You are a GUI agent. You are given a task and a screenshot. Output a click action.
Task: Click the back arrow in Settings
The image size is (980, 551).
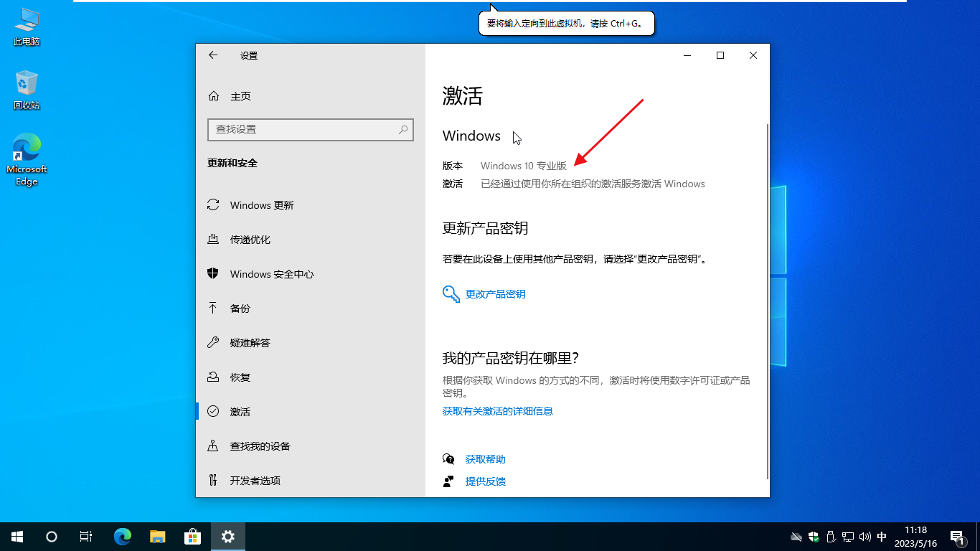pyautogui.click(x=213, y=55)
